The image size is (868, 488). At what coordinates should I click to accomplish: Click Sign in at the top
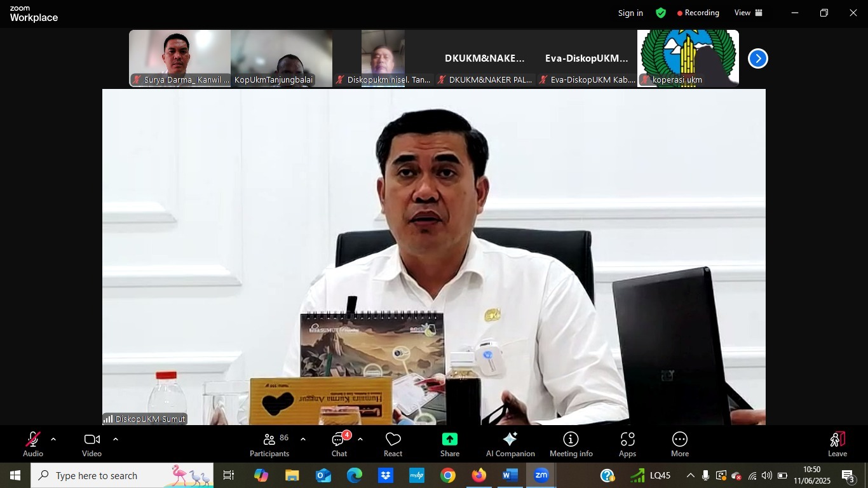[x=630, y=13]
